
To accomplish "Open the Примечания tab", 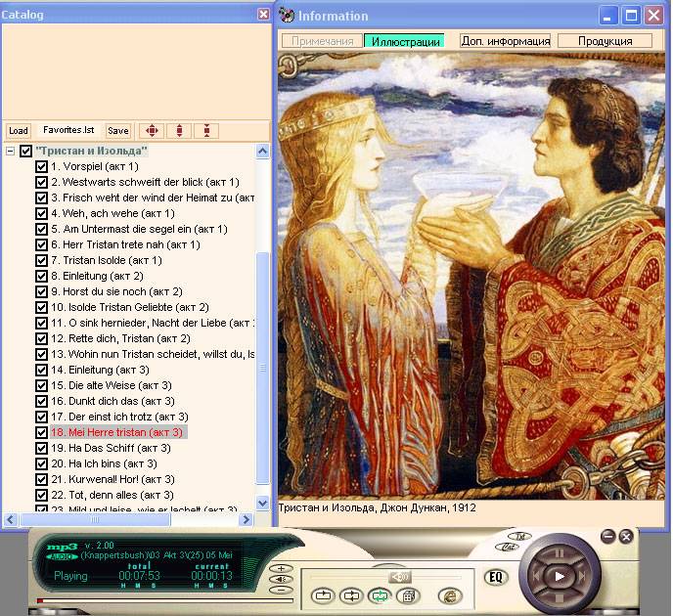I will click(322, 41).
